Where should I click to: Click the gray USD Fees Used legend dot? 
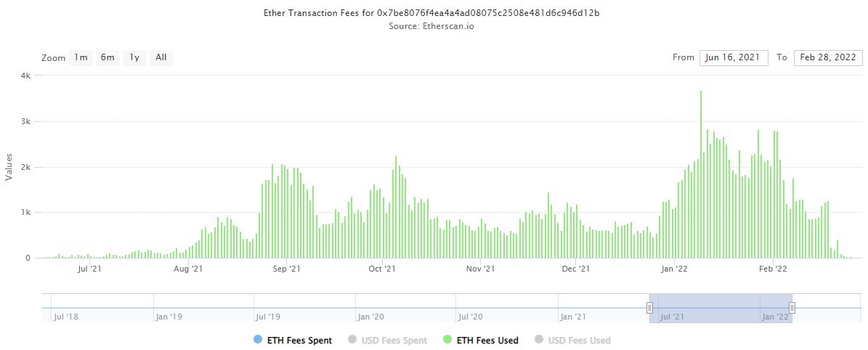[x=538, y=340]
